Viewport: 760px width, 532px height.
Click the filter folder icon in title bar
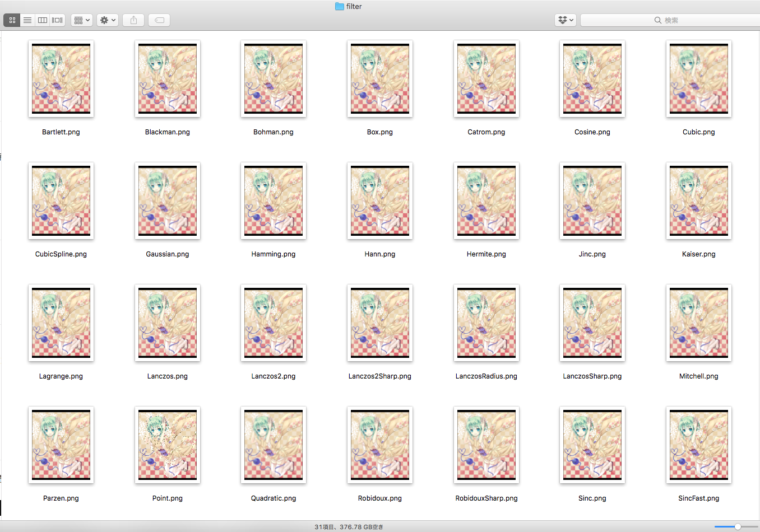[340, 6]
